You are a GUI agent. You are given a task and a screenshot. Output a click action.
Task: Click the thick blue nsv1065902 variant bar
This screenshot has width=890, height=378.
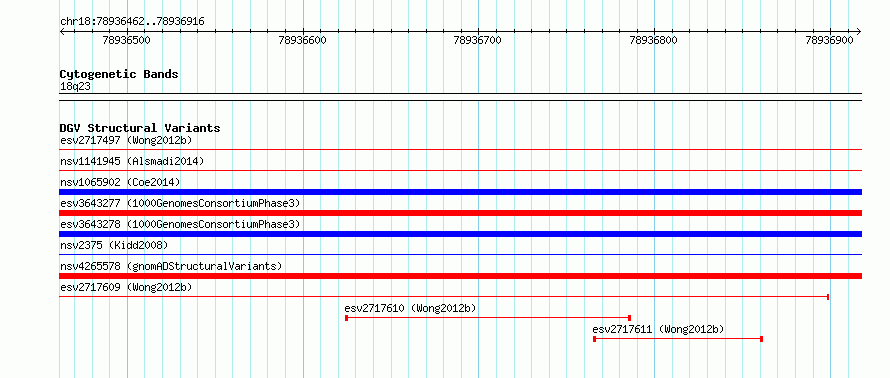pos(461,192)
